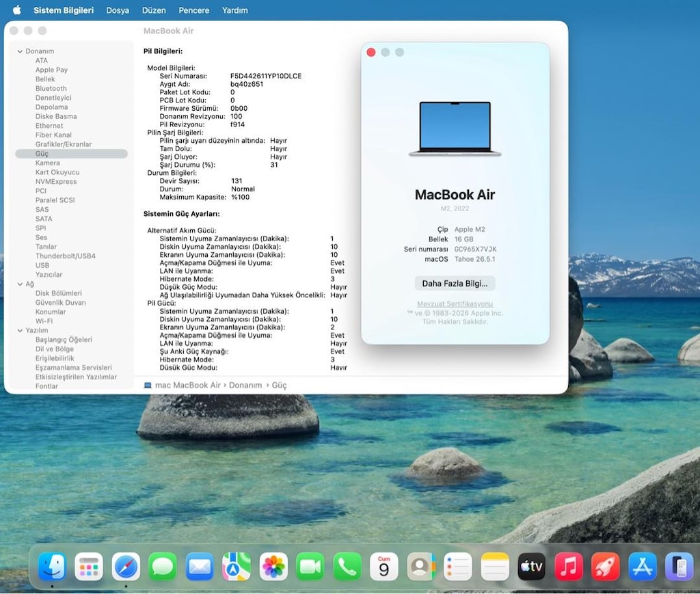The image size is (700, 594).
Task: Click the Daha Fazla Bilgi... button
Action: (x=455, y=284)
